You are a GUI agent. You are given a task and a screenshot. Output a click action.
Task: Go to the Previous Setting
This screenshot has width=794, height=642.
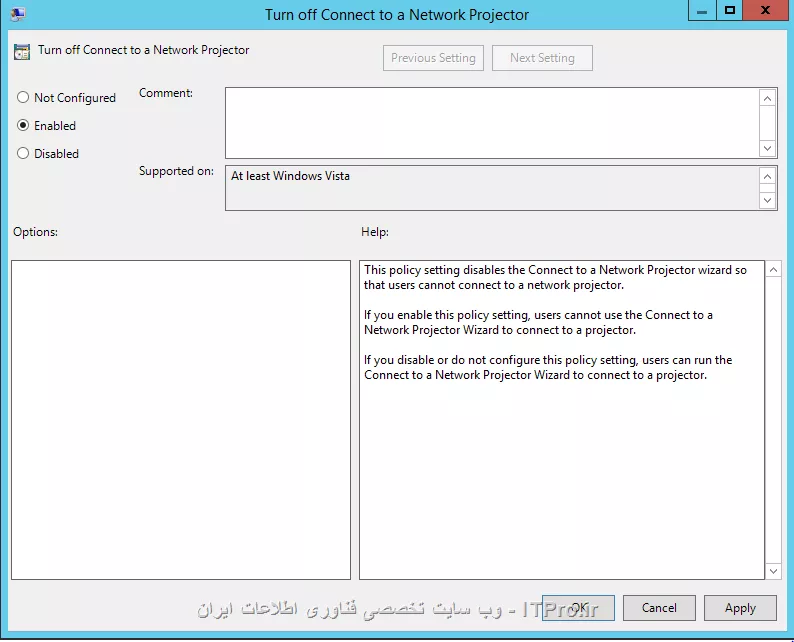point(433,58)
